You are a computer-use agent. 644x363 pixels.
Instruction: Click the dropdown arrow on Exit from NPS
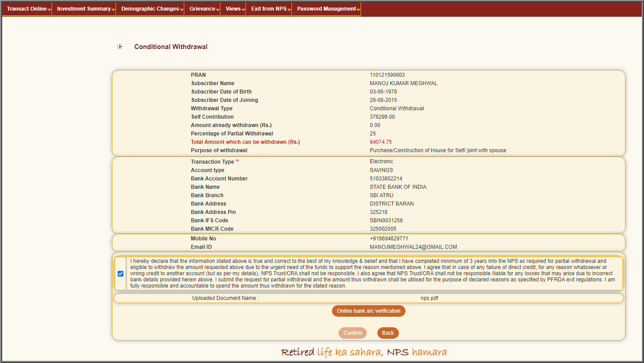[x=289, y=8]
